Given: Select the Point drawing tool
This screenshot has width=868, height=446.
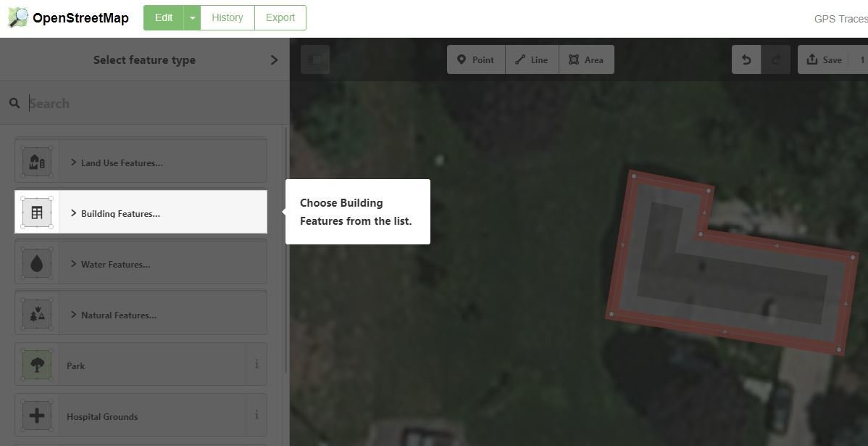Looking at the screenshot, I should (x=476, y=59).
